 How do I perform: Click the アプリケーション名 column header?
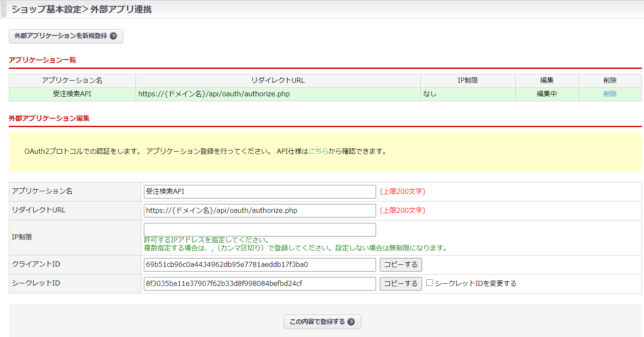point(72,80)
